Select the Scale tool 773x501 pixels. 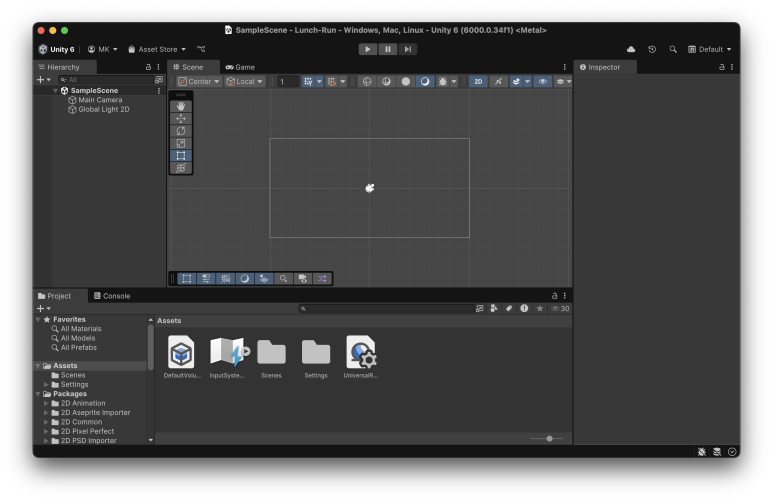point(181,143)
